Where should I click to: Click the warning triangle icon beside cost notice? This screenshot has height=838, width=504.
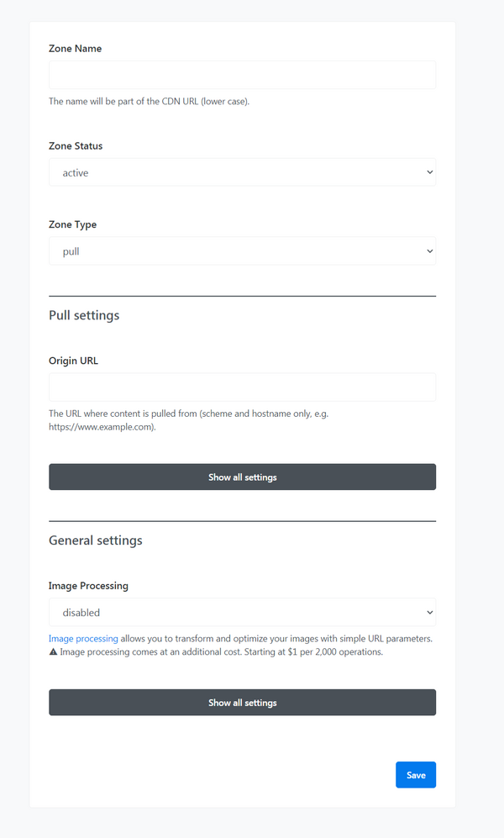click(53, 651)
